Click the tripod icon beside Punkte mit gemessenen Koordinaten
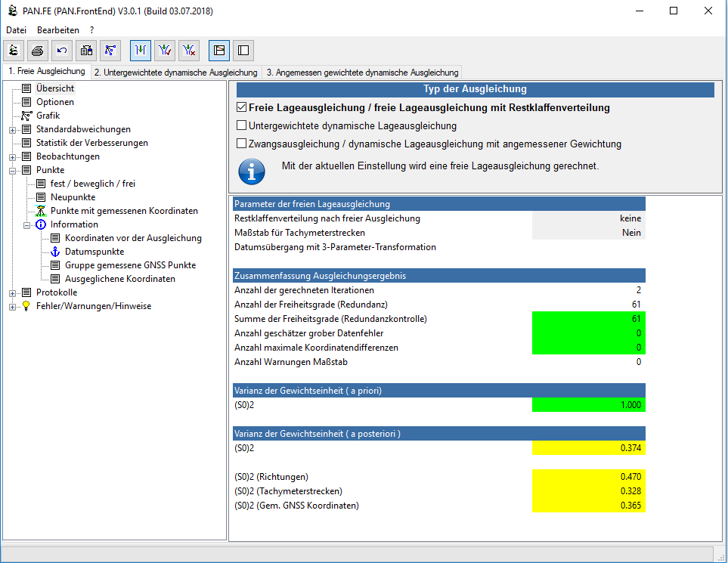 coord(42,211)
